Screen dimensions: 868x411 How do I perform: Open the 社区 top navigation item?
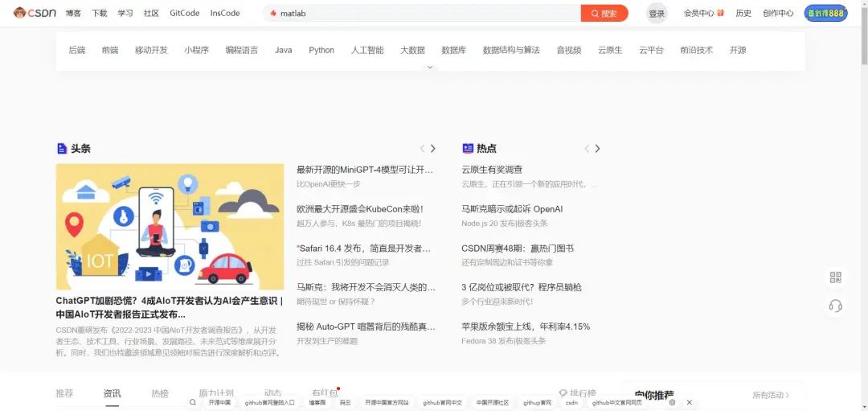pyautogui.click(x=151, y=14)
